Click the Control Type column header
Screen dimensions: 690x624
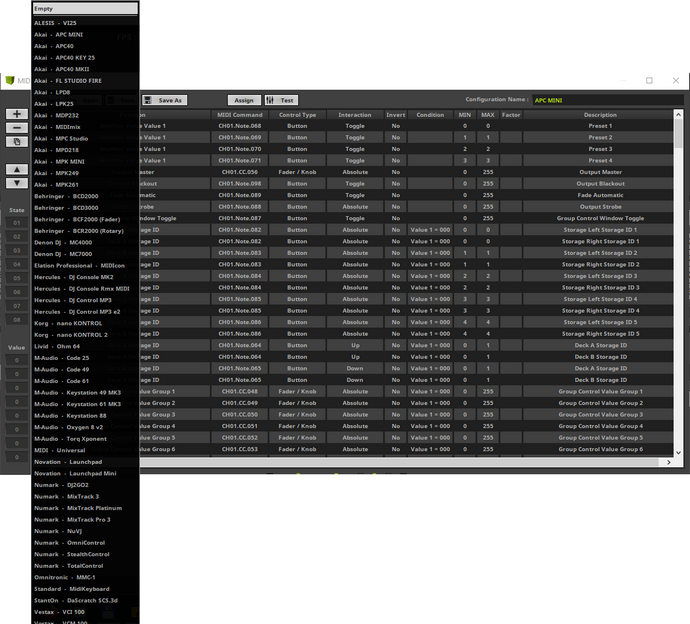tap(297, 115)
